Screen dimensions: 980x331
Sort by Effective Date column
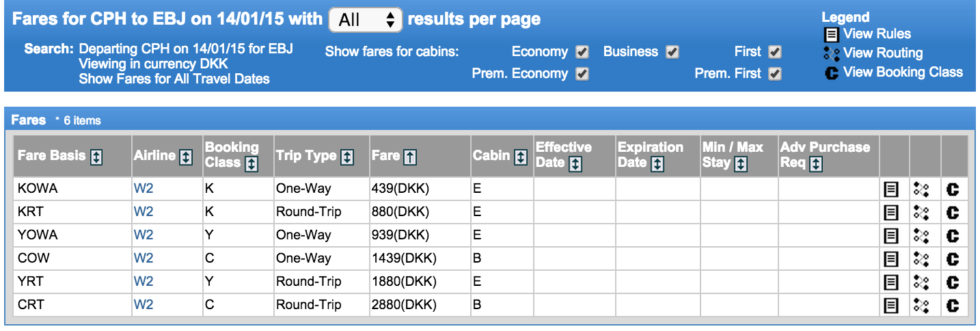575,164
